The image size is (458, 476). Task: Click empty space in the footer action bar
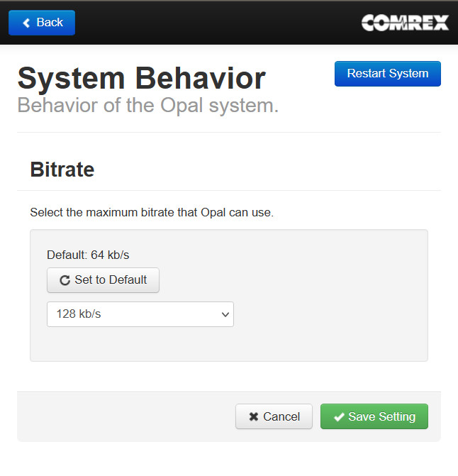pos(121,417)
